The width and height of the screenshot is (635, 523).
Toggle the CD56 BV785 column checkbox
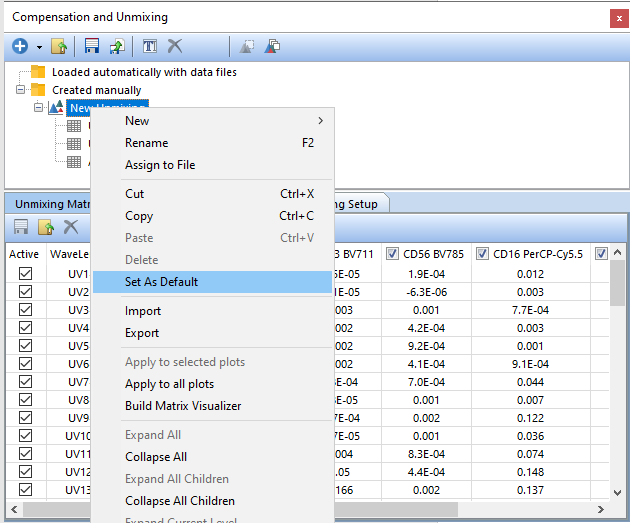click(x=392, y=254)
